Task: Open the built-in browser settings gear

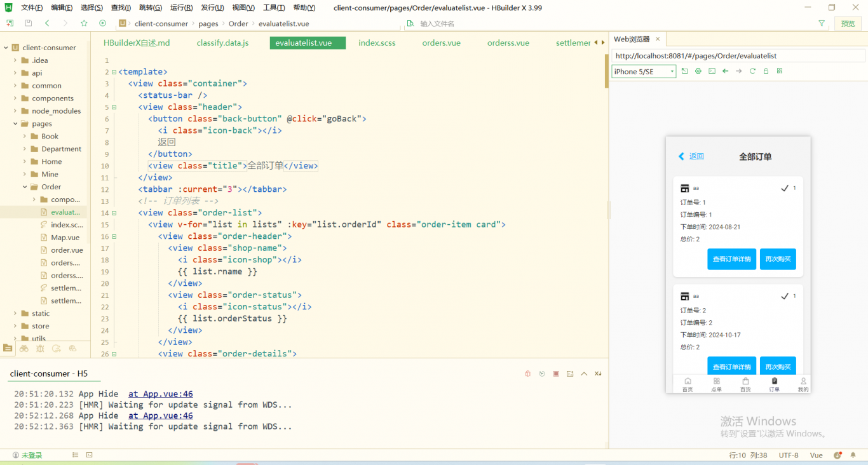Action: click(698, 71)
